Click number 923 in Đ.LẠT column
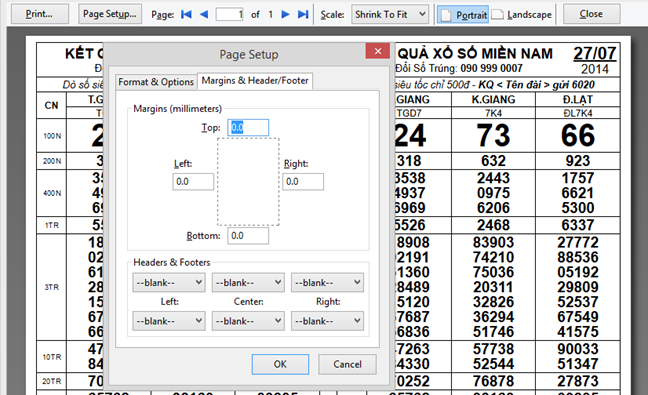The height and width of the screenshot is (395, 648). 578,161
